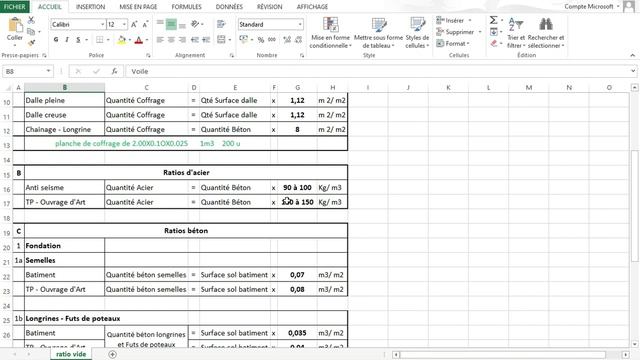Viewport: 640px width, 360px height.
Task: Click the Coller paste icon
Action: tap(15, 25)
